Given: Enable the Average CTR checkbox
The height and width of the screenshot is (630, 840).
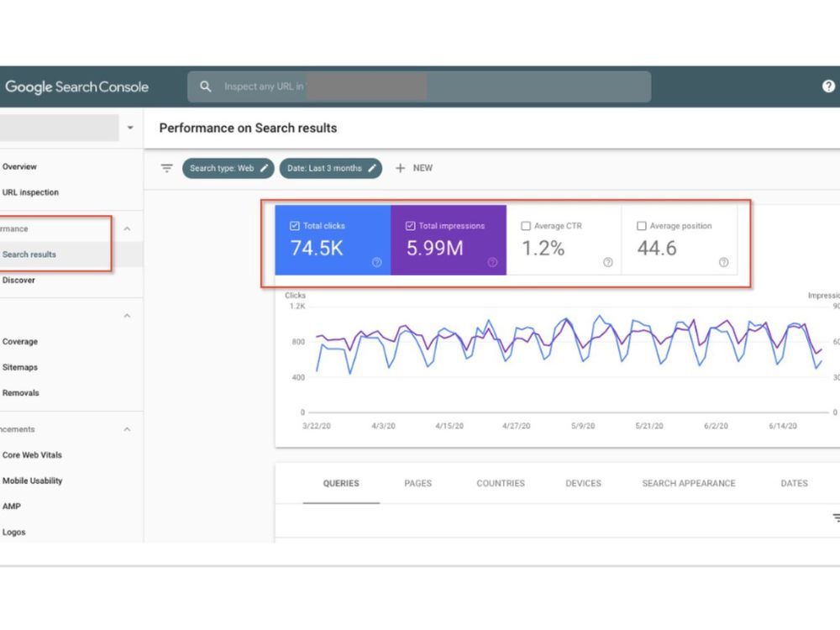Looking at the screenshot, I should point(526,226).
